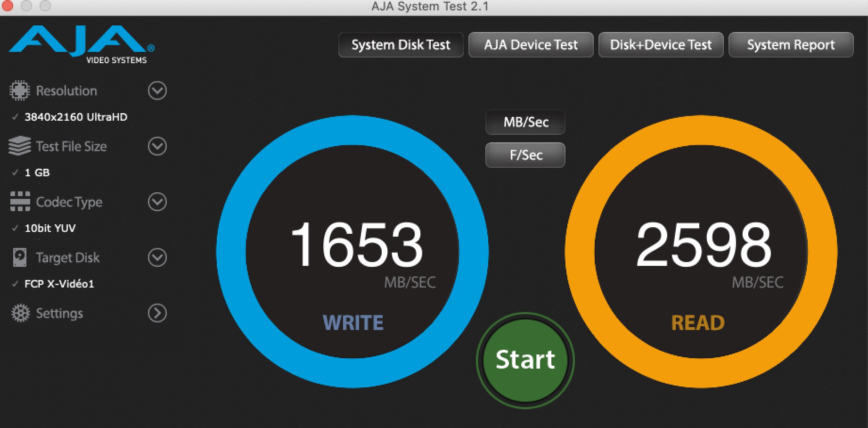Click the Resolution label
The image size is (868, 428).
(x=66, y=91)
